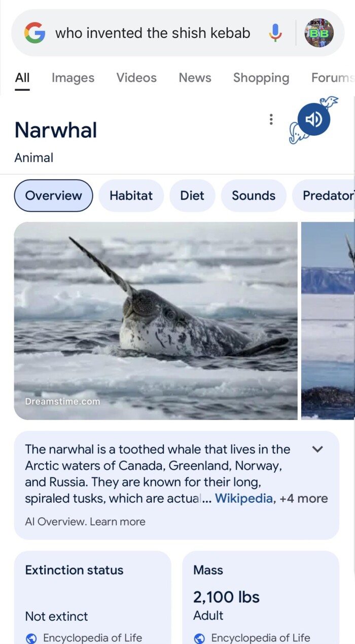
Task: Click the globe icon under Extinction status
Action: coord(31,638)
